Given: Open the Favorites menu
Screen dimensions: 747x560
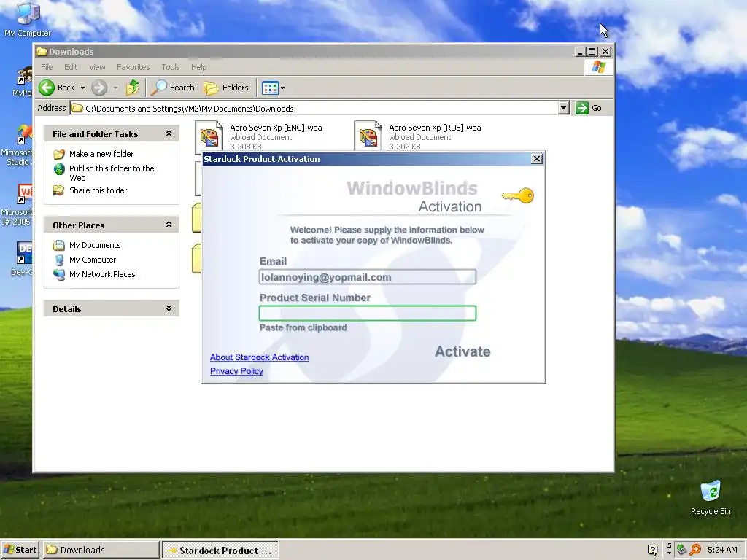Looking at the screenshot, I should pyautogui.click(x=133, y=67).
